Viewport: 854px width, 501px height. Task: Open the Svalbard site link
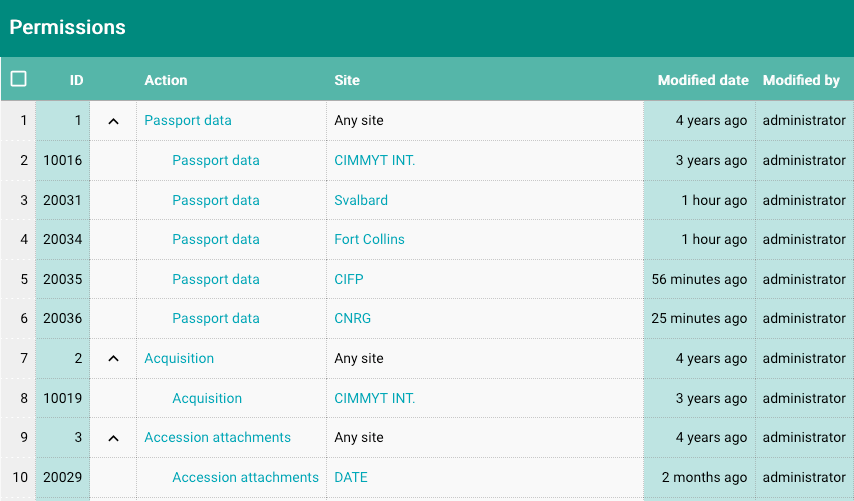point(361,200)
